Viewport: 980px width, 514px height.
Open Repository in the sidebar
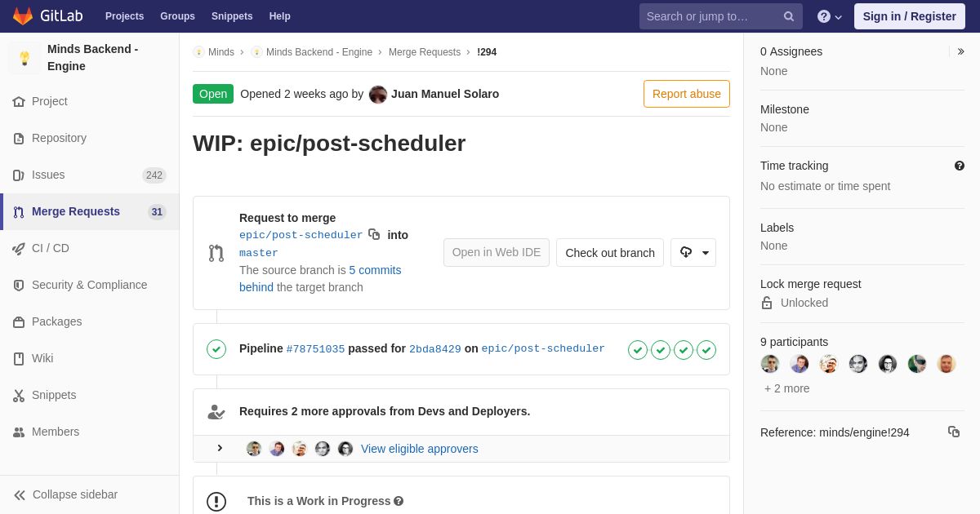click(x=90, y=138)
